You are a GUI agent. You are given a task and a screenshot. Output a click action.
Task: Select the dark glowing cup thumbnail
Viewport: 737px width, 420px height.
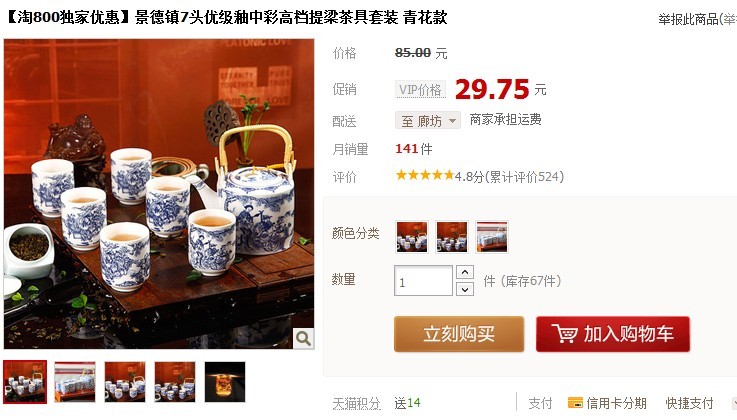pyautogui.click(x=225, y=381)
